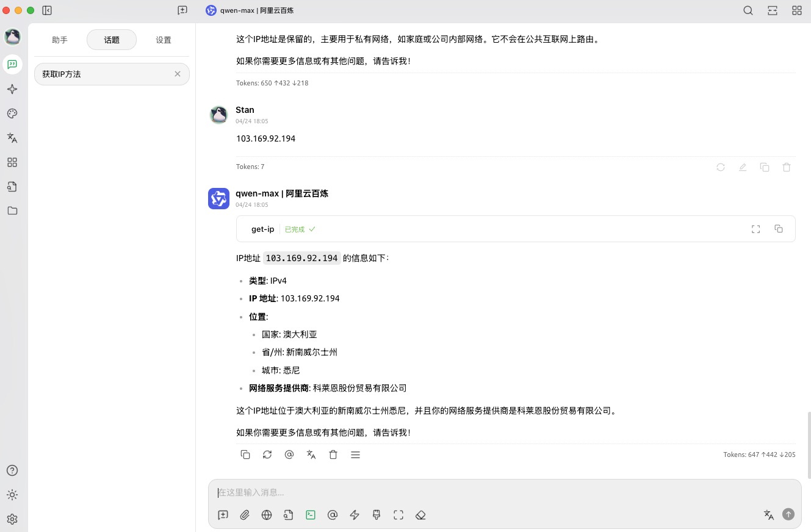Screen dimensions: 811x532
Task: Click the chat scrollbar on the right edge
Action: (x=809, y=445)
